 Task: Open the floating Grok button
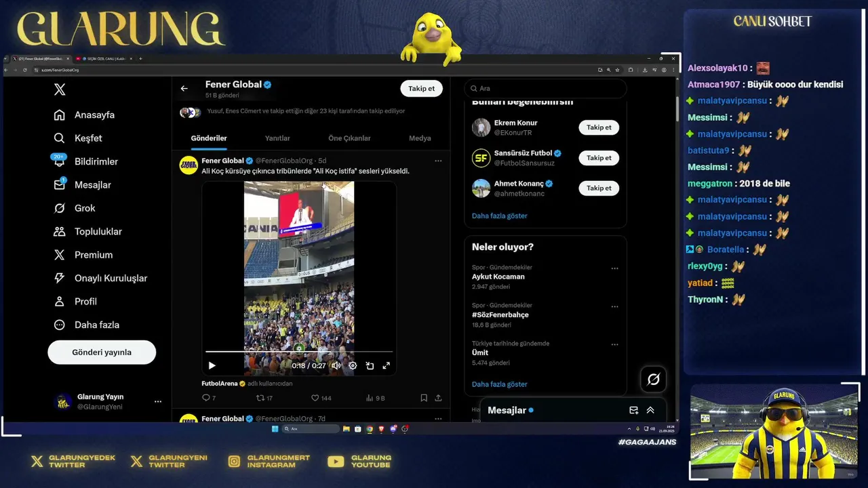coord(653,380)
